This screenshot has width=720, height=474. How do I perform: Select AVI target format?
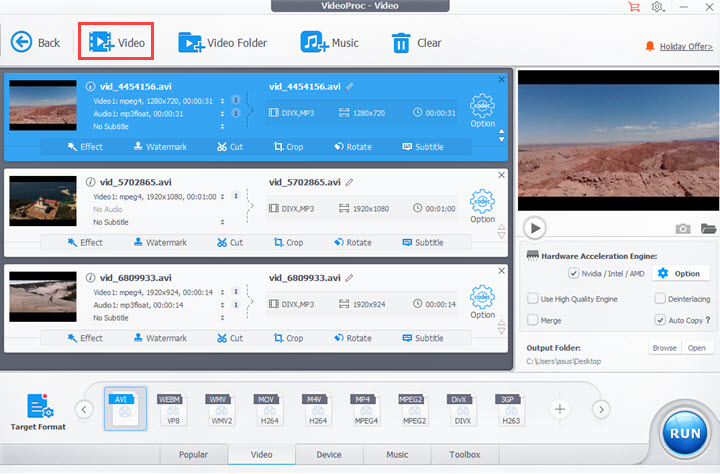tap(125, 409)
